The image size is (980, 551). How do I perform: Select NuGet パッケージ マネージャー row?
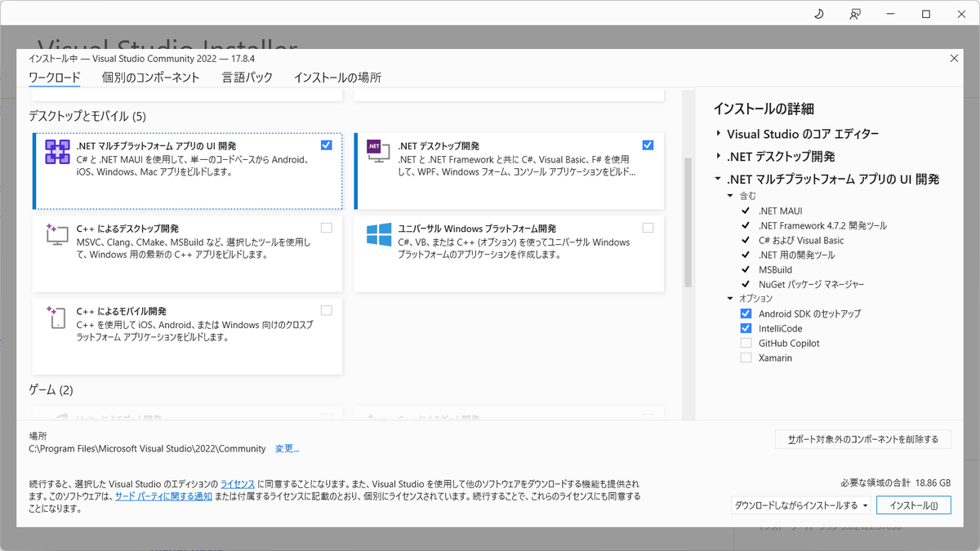click(811, 284)
